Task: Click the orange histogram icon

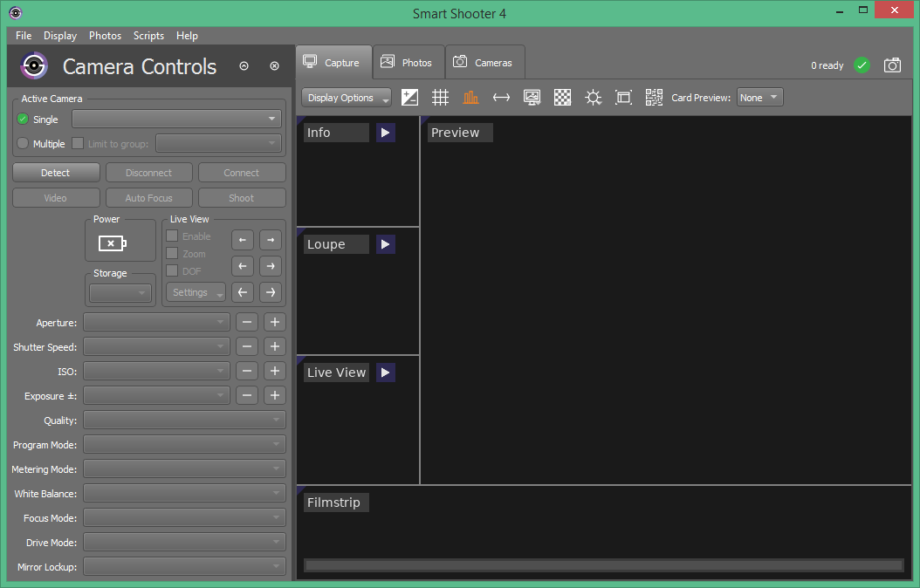Action: click(x=470, y=98)
